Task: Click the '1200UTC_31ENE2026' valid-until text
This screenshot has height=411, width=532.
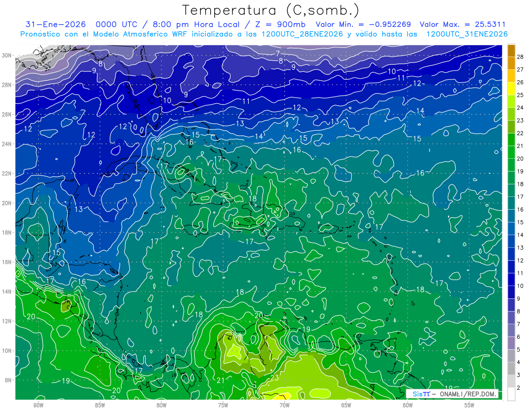Action: [x=467, y=34]
